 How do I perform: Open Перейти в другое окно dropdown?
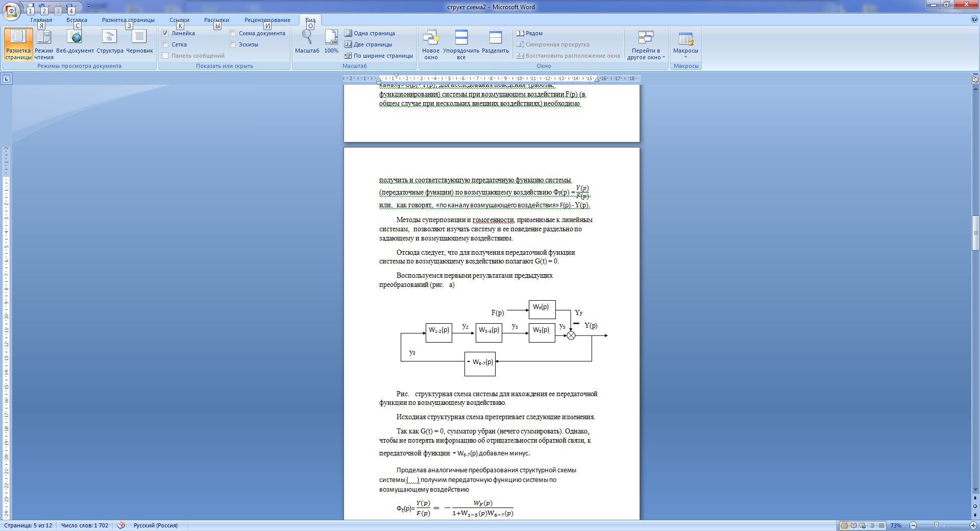[x=646, y=44]
